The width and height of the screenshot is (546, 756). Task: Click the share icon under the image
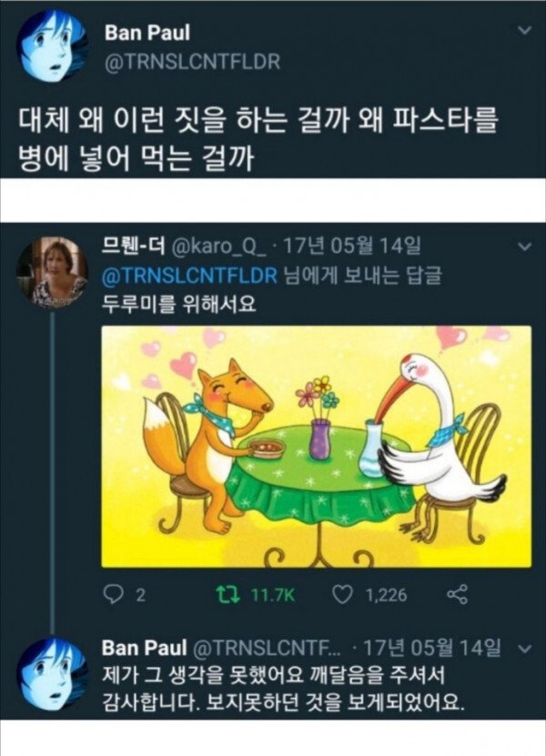(x=457, y=595)
